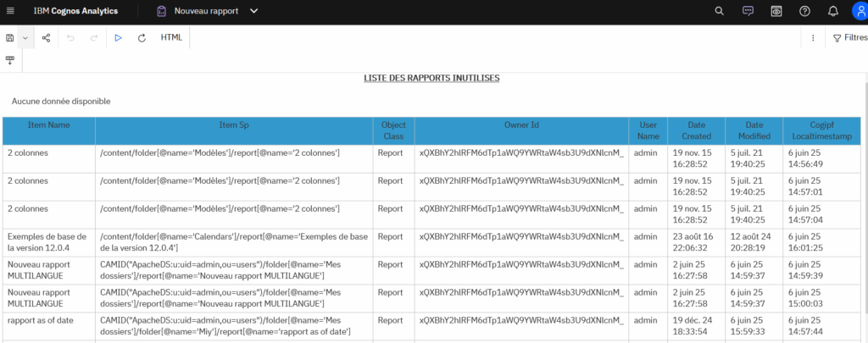This screenshot has height=343, width=868.
Task: Click the view-as eye icon in header
Action: click(x=776, y=11)
